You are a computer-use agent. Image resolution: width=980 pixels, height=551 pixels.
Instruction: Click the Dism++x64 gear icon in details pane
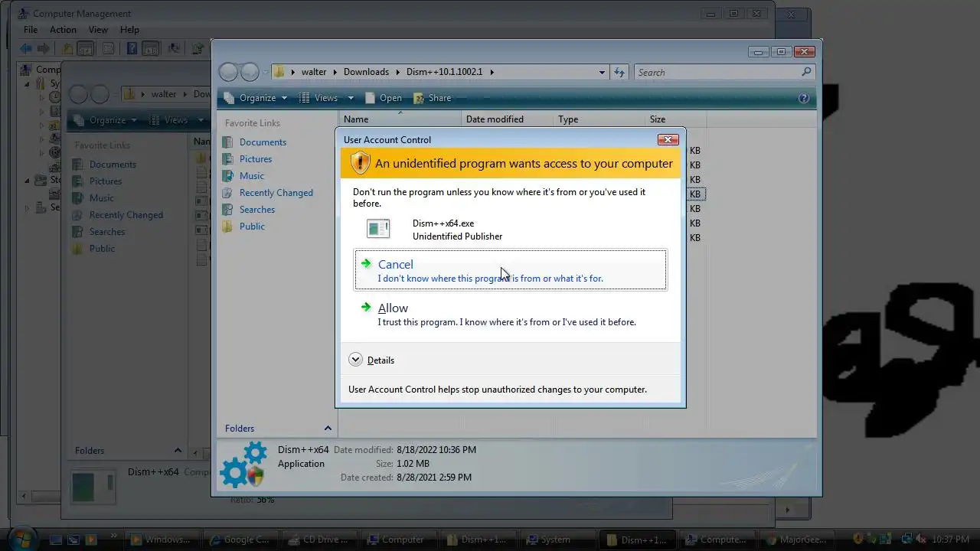[243, 465]
